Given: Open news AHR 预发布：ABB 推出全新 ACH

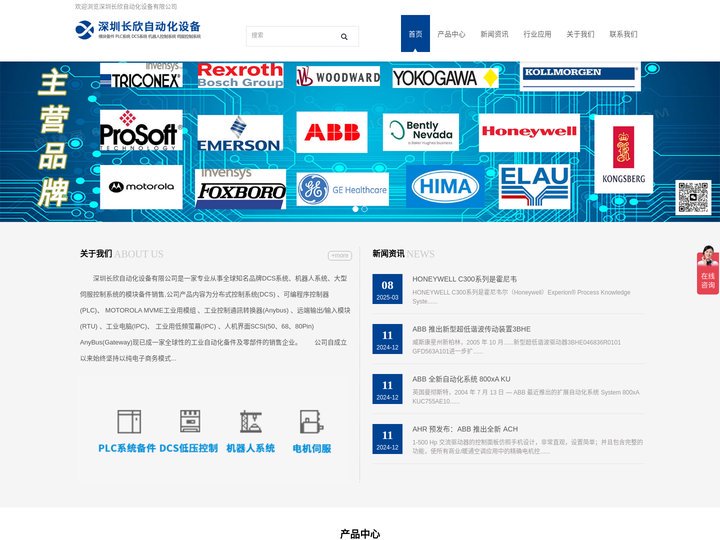Looking at the screenshot, I should (465, 429).
